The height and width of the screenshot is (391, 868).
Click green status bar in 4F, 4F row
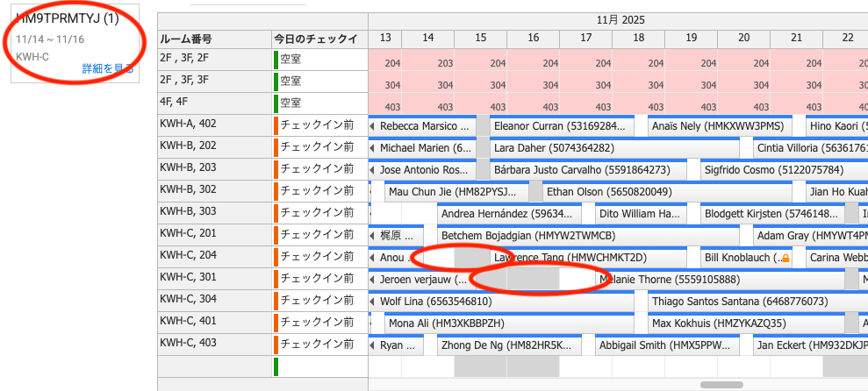point(276,103)
